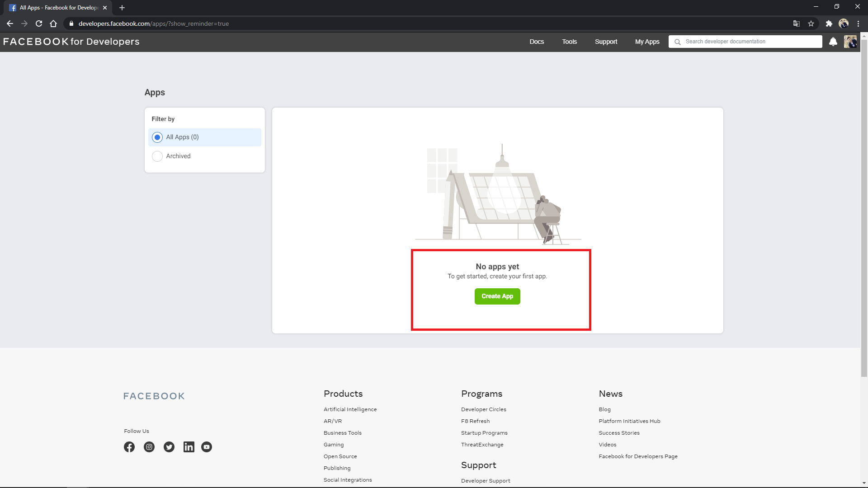Open My Apps in navigation
The width and height of the screenshot is (868, 488).
[647, 42]
